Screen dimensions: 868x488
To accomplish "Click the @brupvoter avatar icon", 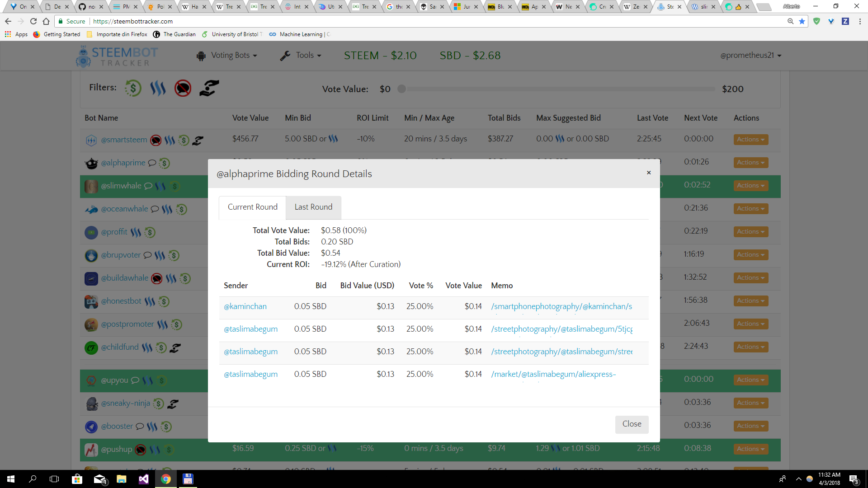I will point(91,255).
